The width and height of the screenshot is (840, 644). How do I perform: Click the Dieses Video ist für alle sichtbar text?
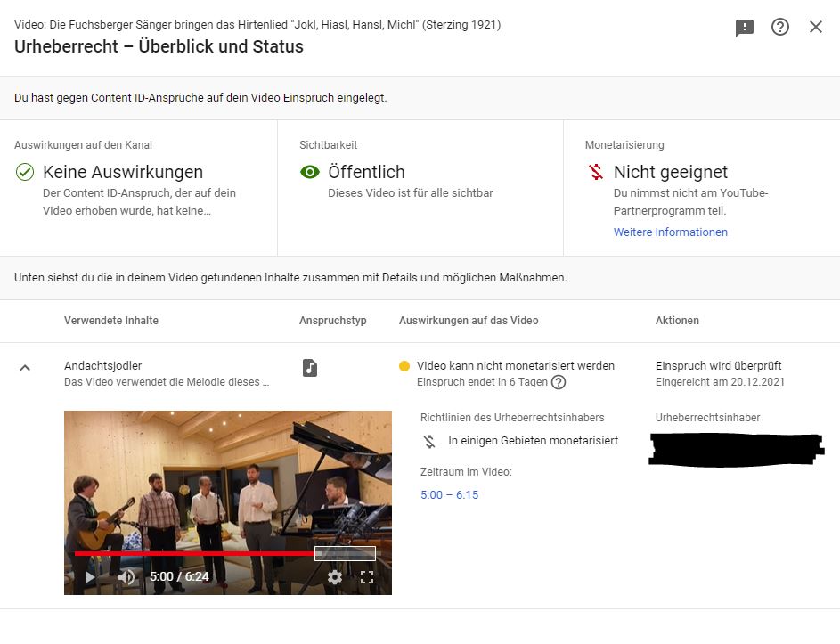point(411,193)
